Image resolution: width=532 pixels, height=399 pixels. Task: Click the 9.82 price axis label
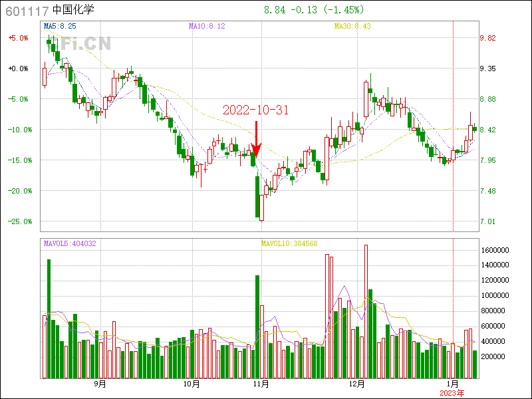click(x=488, y=38)
